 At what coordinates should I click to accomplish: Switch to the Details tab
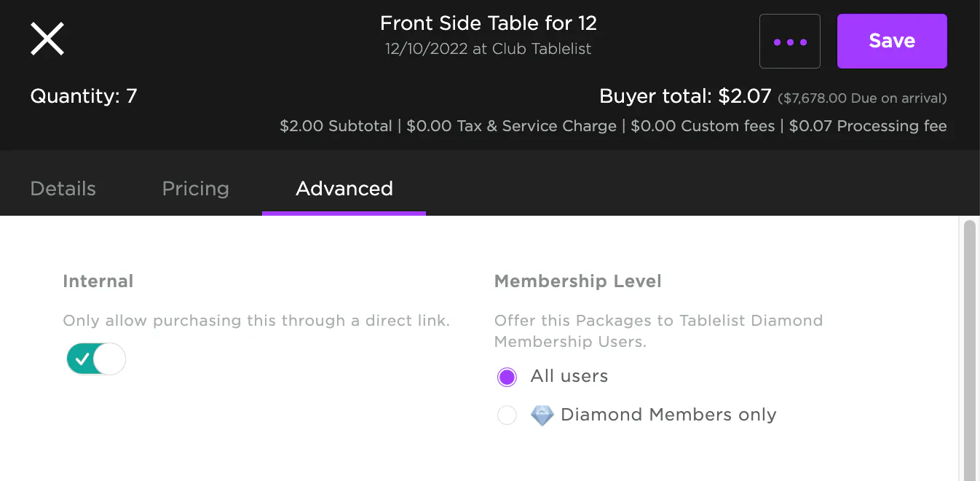[x=63, y=189]
